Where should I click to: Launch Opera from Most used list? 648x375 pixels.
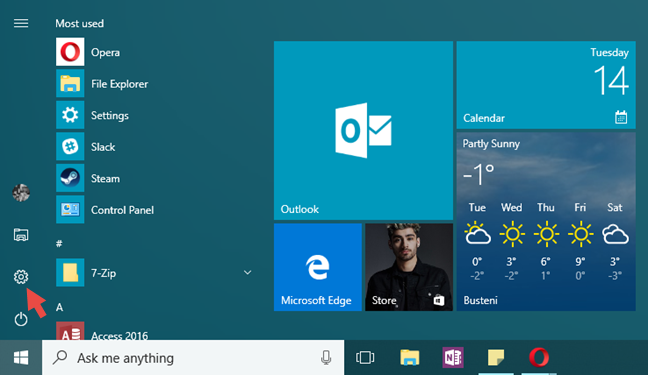[x=154, y=52]
